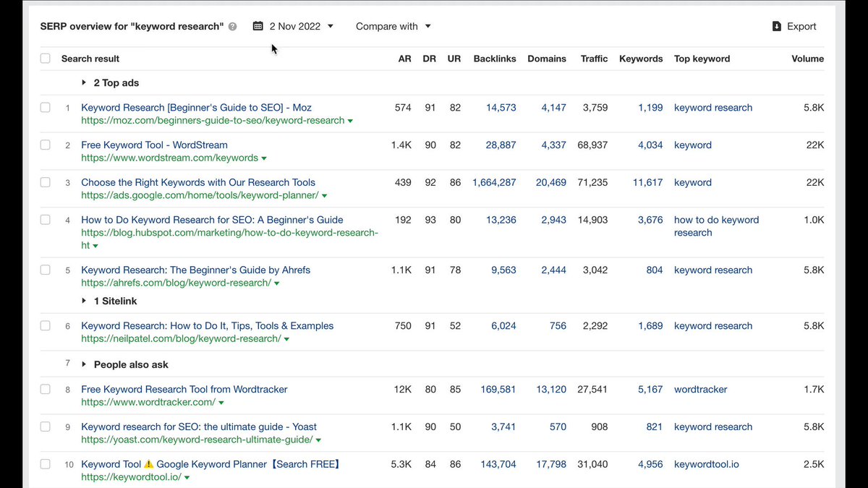Open dropdown arrow after ads.google.com URL
This screenshot has height=488, width=868.
(325, 197)
